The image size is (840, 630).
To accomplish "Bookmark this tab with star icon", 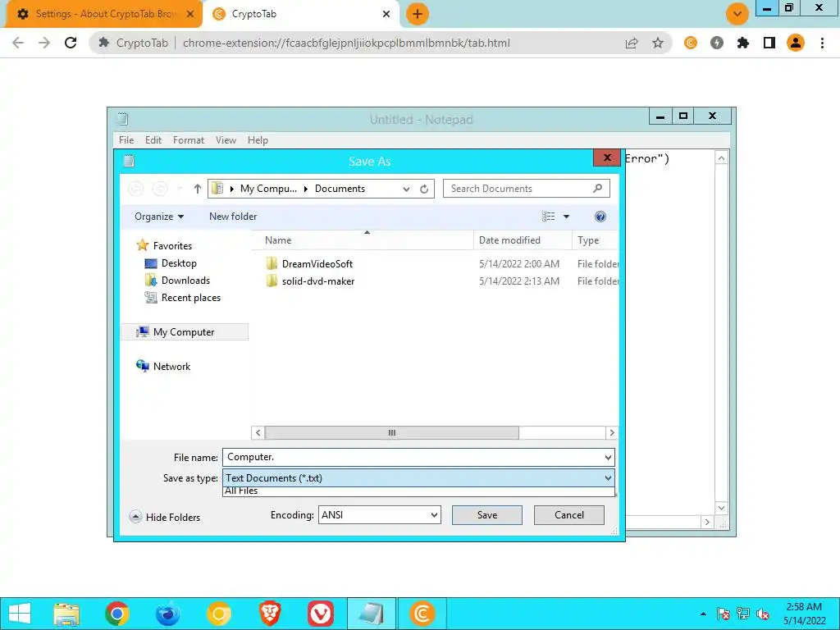I will click(658, 43).
